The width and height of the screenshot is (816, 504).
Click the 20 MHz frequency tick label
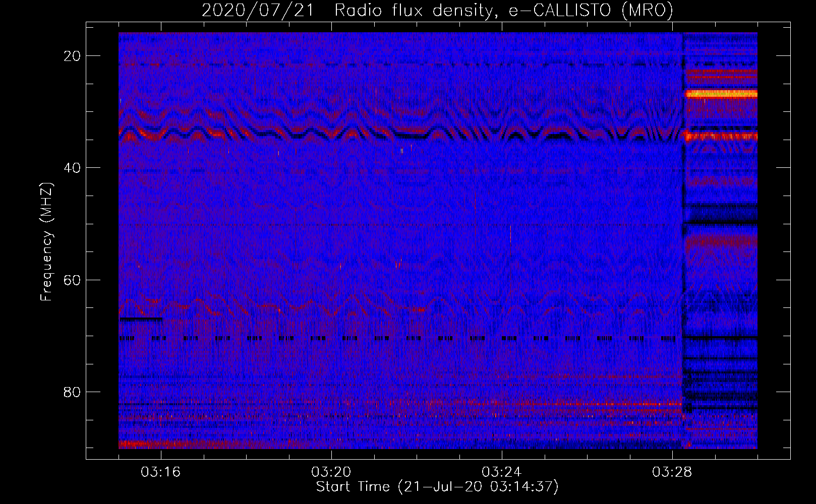73,56
